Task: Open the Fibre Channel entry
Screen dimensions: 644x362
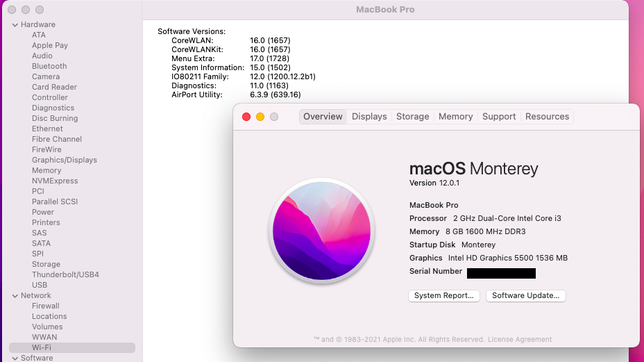Action: 57,139
